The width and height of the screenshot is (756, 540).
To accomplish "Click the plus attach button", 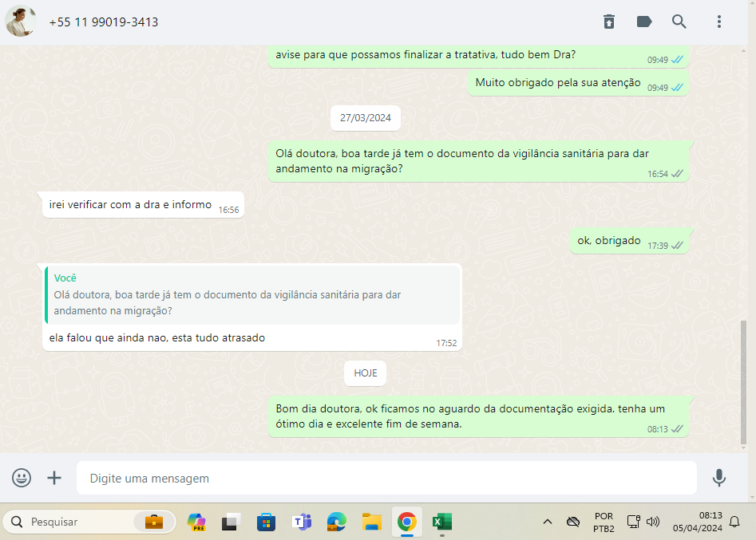I will click(x=54, y=478).
